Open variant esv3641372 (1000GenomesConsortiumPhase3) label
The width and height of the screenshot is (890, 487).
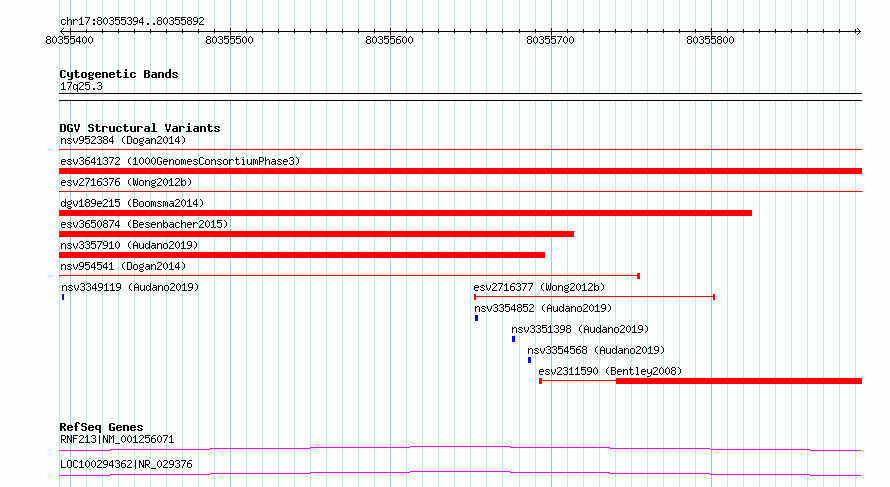click(180, 161)
